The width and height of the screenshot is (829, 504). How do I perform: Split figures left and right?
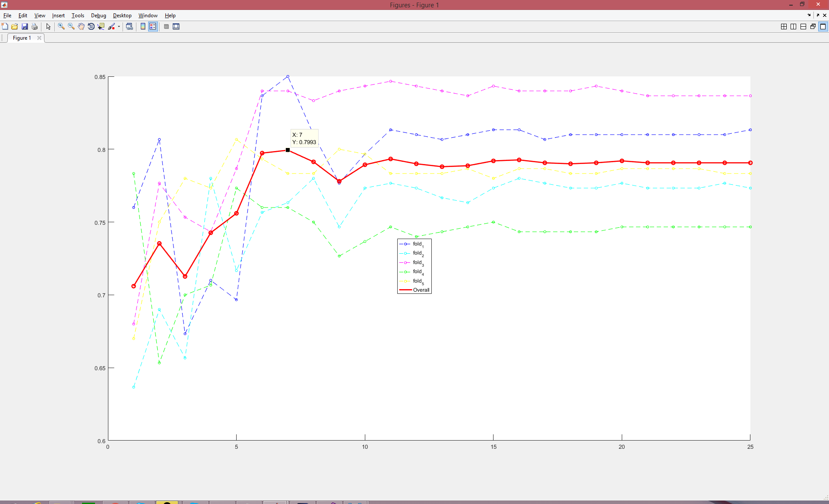point(793,26)
